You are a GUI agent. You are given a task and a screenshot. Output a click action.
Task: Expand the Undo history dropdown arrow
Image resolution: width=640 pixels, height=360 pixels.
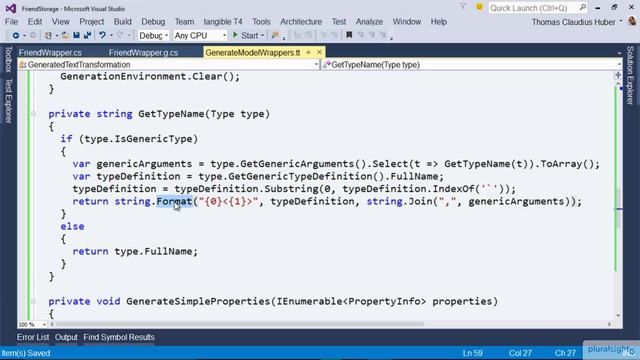coord(111,36)
